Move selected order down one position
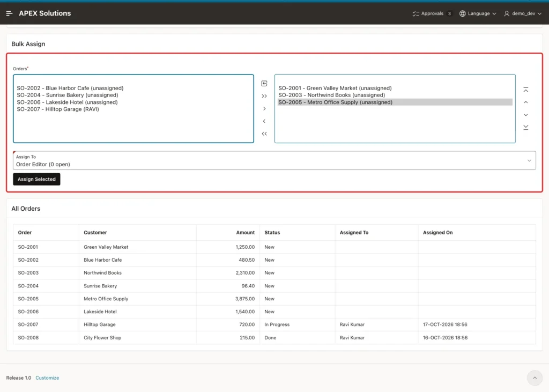The height and width of the screenshot is (392, 549). coord(526,115)
